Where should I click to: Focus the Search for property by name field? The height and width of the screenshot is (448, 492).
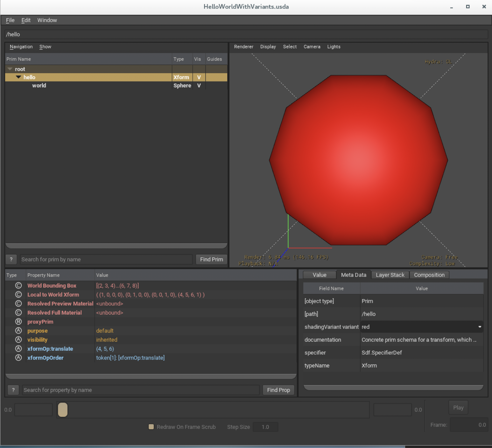tap(141, 390)
